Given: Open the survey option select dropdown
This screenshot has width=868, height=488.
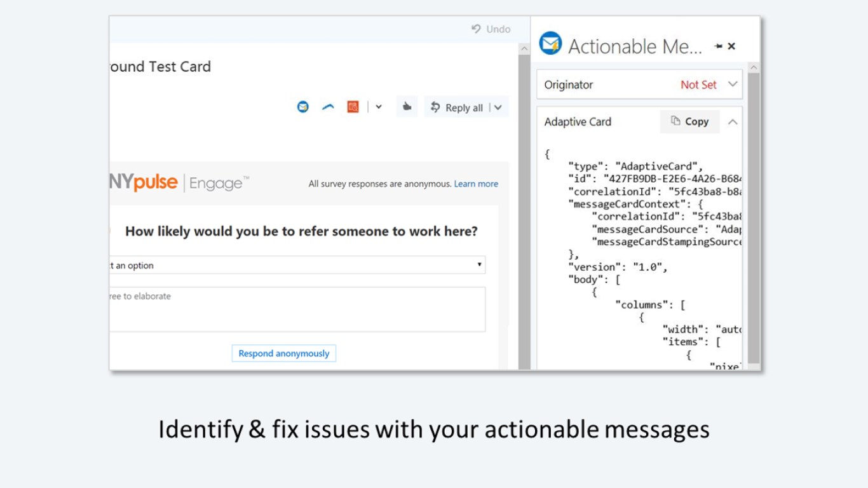Looking at the screenshot, I should [x=297, y=266].
